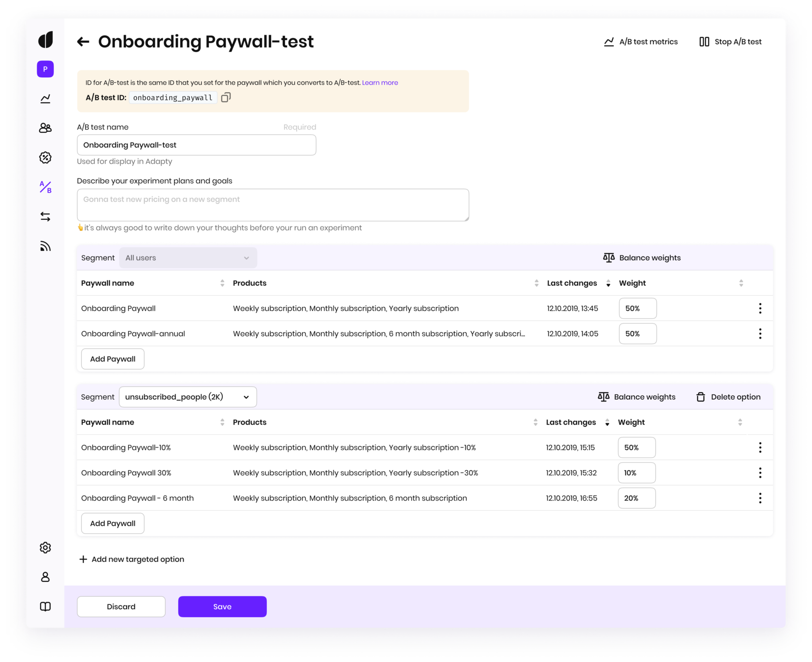Screen dimensions: 812x662
Task: Edit weight of Onboarding Paywall-10% row
Action: point(637,447)
